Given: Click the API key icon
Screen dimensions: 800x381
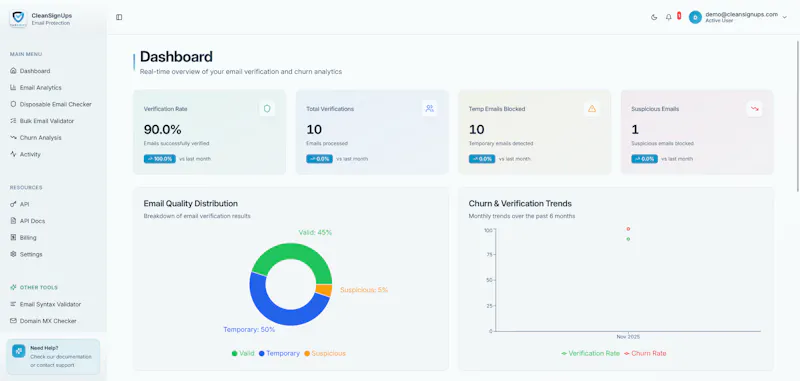Looking at the screenshot, I should [13, 204].
